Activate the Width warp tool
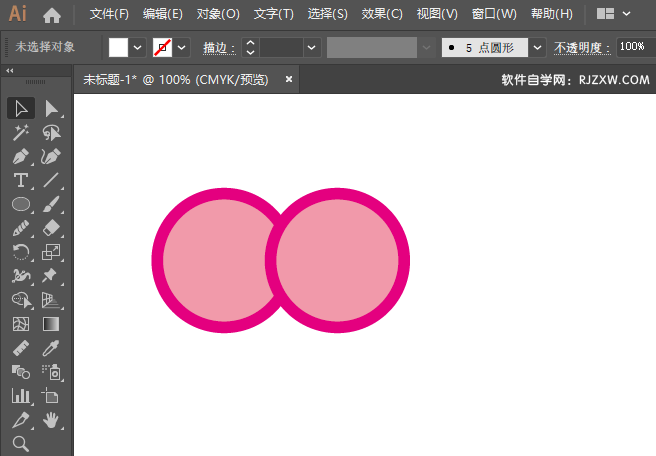 [x=21, y=276]
